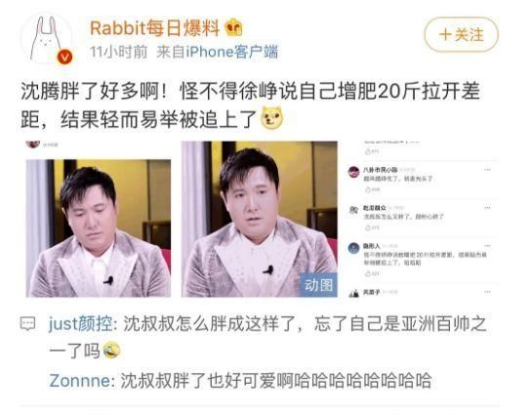The height and width of the screenshot is (415, 532).
Task: Open first photo of man looking down
Action: (x=99, y=228)
